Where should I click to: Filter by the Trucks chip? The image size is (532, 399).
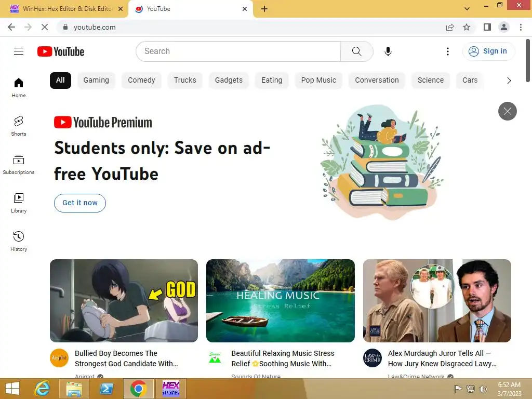tap(185, 81)
